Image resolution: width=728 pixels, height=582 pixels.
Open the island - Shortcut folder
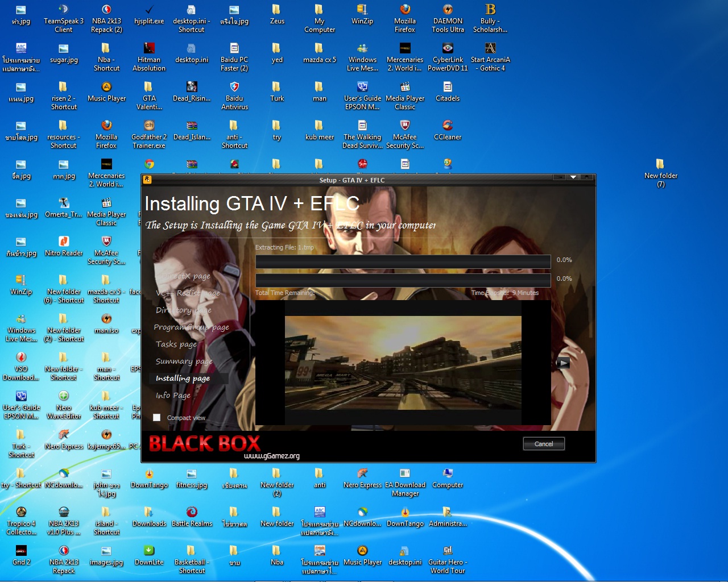click(x=106, y=521)
